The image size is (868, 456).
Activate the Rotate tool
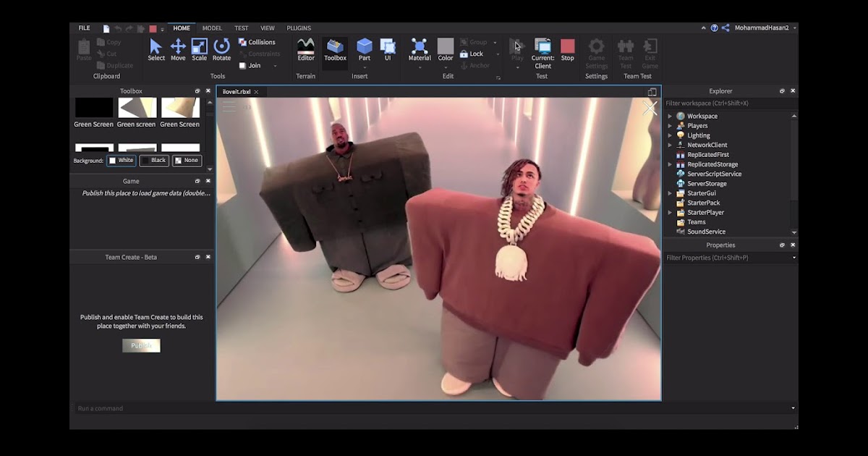coord(222,50)
